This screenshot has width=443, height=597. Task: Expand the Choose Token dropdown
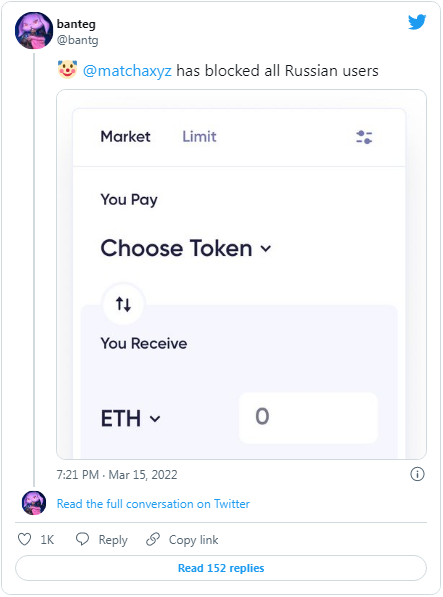pos(186,248)
